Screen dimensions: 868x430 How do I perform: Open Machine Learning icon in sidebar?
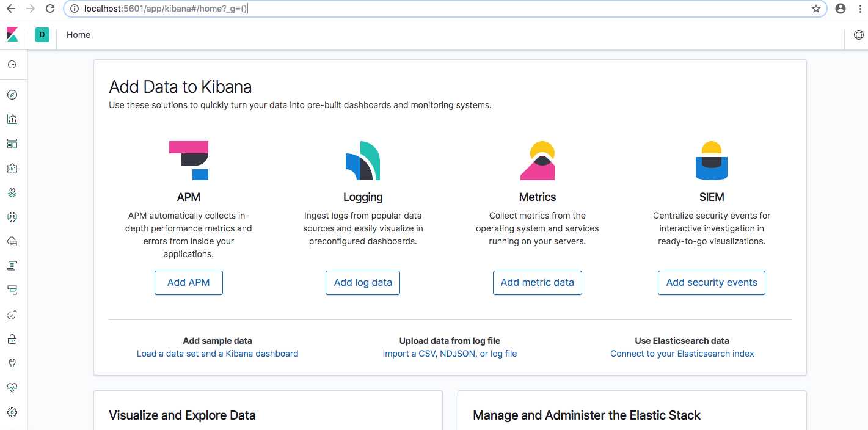click(x=12, y=217)
